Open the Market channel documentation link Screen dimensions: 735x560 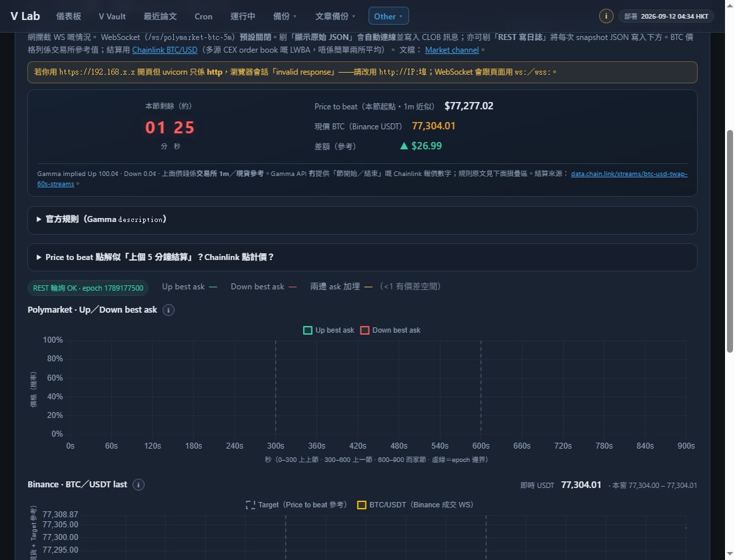[x=452, y=50]
